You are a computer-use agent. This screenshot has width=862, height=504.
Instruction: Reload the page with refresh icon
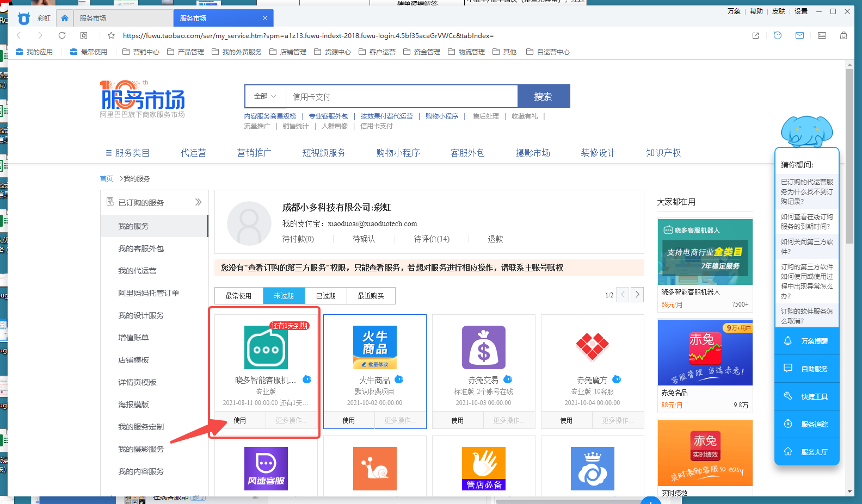(x=62, y=35)
